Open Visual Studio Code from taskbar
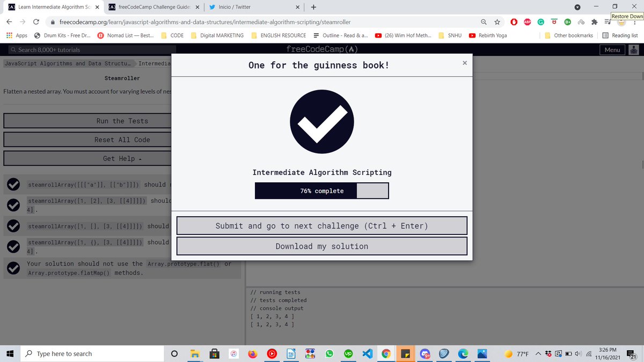Viewport: 644px width, 362px height. tap(367, 354)
